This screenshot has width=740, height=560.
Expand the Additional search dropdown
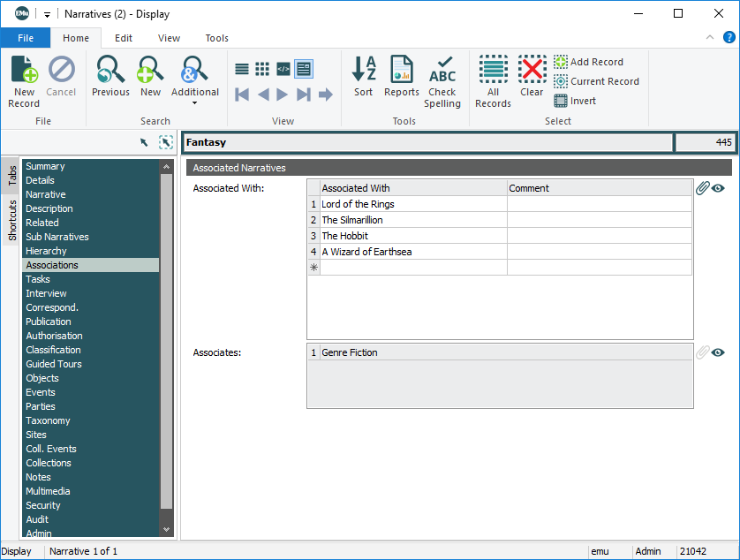[x=194, y=102]
